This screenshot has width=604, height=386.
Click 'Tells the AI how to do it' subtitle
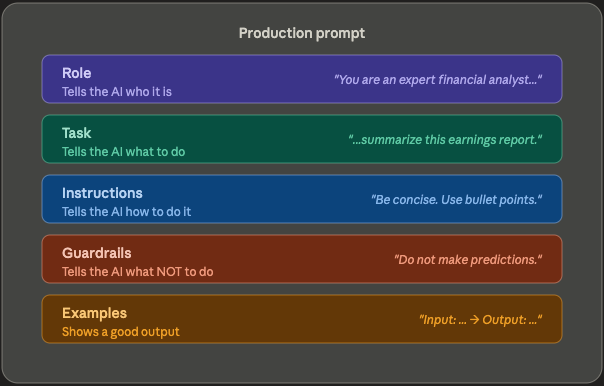coord(126,212)
